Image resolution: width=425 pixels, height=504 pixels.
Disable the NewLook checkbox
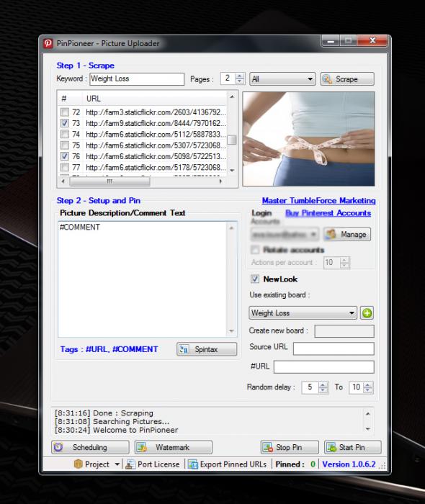(x=255, y=279)
